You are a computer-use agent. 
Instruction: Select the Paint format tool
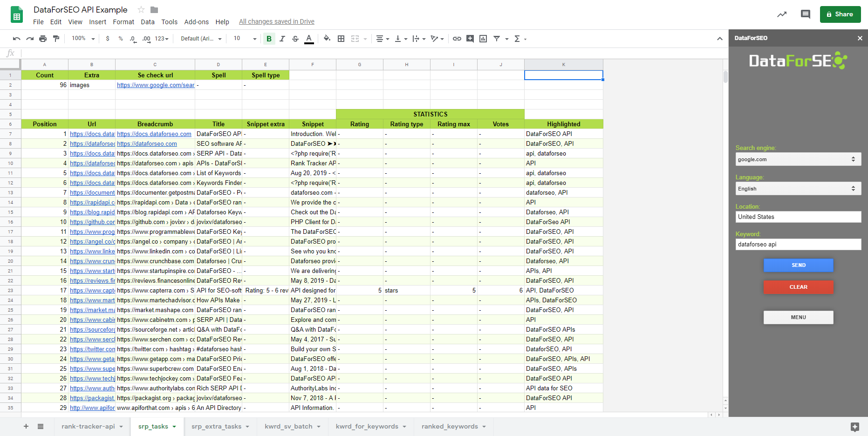click(x=56, y=39)
